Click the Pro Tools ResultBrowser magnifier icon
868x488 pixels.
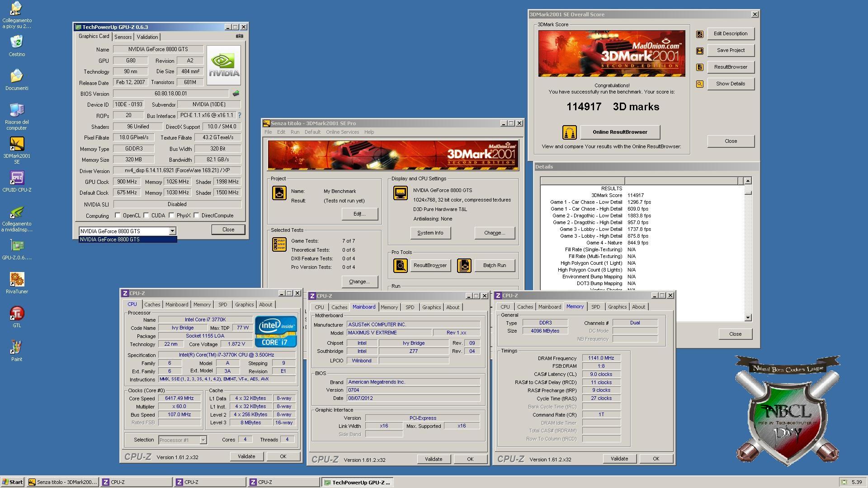pyautogui.click(x=400, y=266)
